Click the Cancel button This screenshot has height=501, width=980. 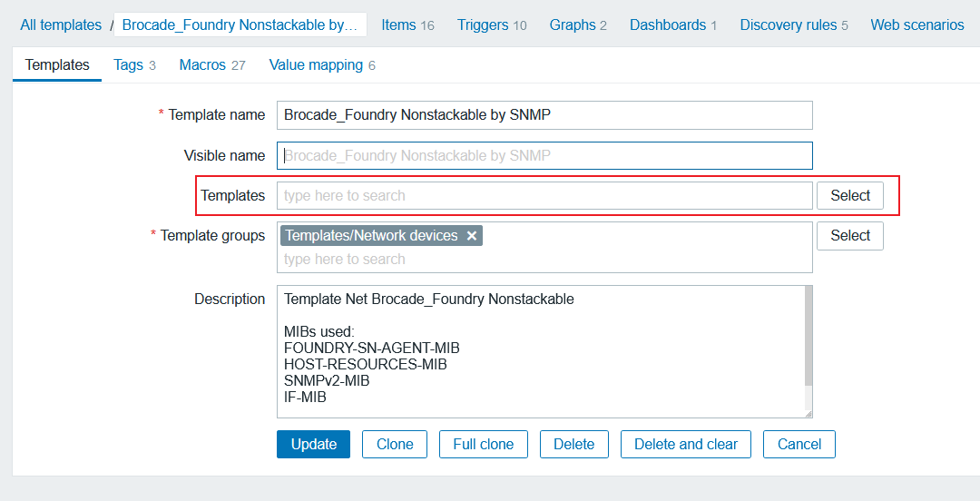[x=799, y=444]
